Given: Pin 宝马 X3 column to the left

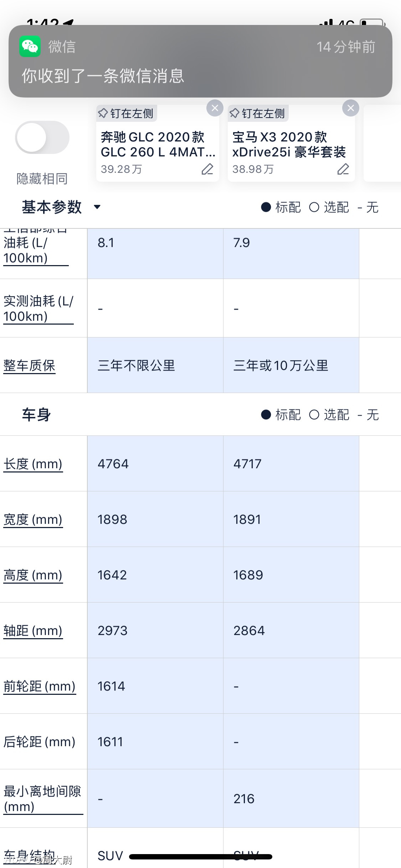Looking at the screenshot, I should click(258, 113).
